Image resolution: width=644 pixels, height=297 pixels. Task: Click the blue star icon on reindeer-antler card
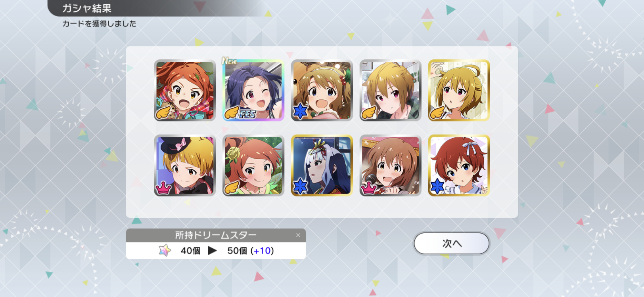(x=300, y=111)
